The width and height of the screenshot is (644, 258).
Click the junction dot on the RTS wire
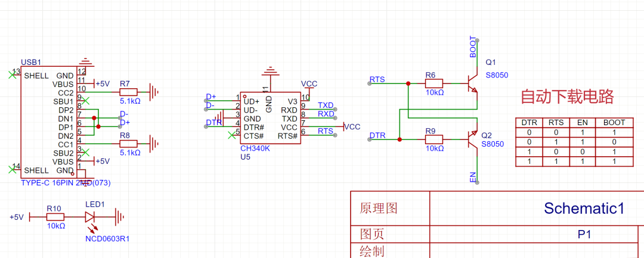coord(408,83)
